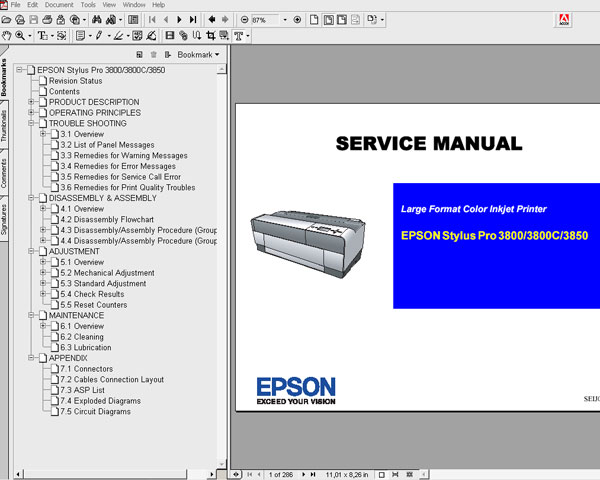Click the binoculars Find icon
The width and height of the screenshot is (600, 480).
click(96, 20)
